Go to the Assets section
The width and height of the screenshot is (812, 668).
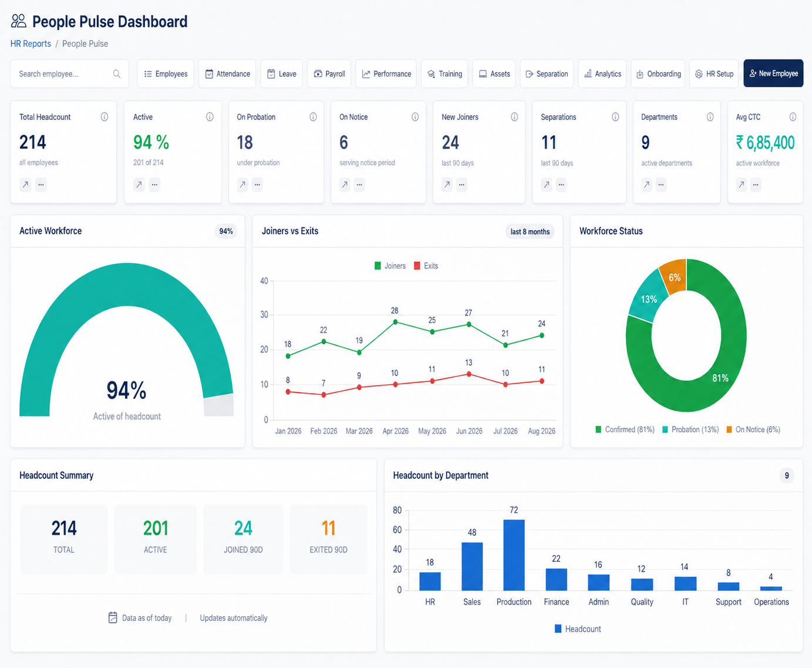[x=494, y=74]
